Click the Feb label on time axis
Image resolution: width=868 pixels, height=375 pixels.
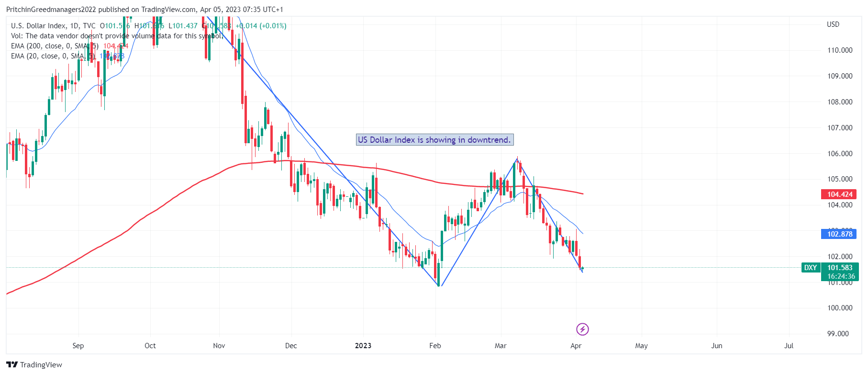tap(435, 346)
